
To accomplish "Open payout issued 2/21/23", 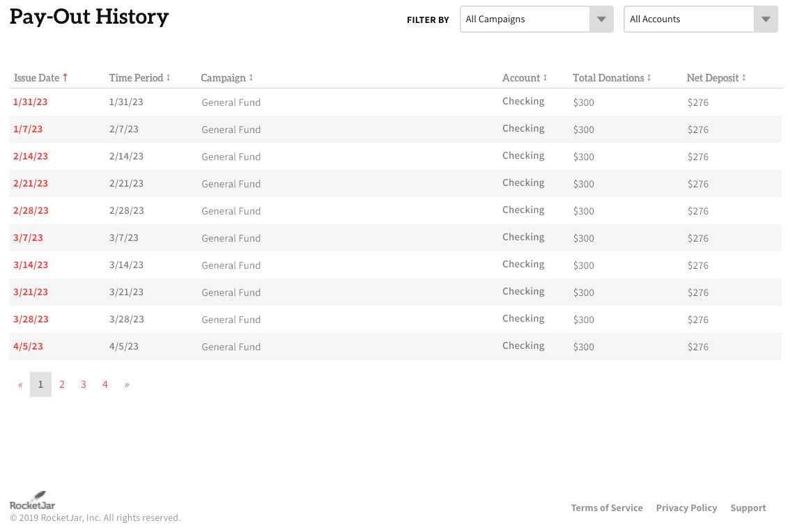I will pyautogui.click(x=31, y=183).
